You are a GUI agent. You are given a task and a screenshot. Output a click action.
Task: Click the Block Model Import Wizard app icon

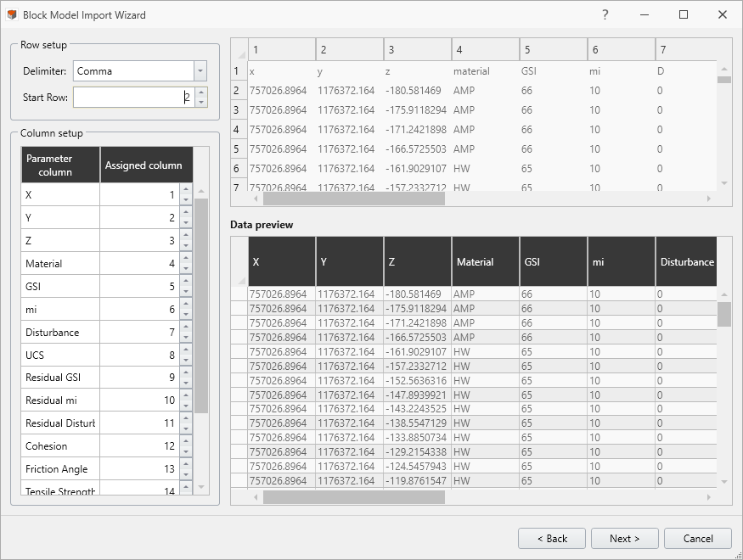pos(12,14)
